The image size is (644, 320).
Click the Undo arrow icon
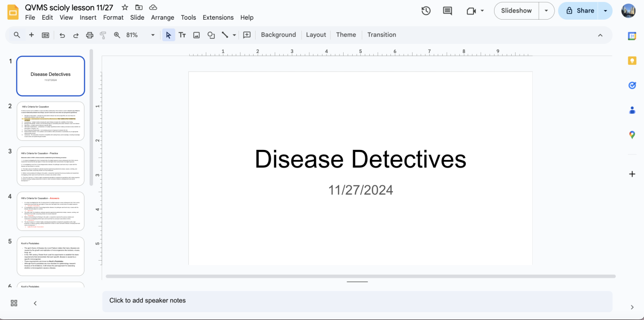pos(62,35)
